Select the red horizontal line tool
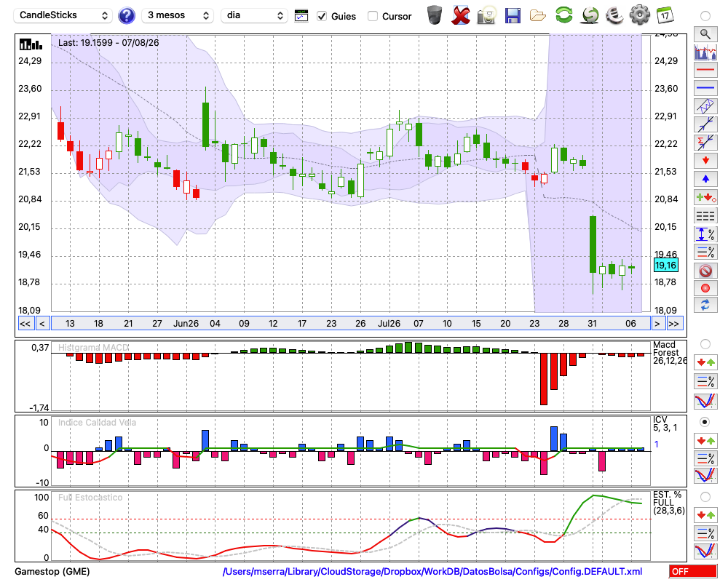 (705, 70)
